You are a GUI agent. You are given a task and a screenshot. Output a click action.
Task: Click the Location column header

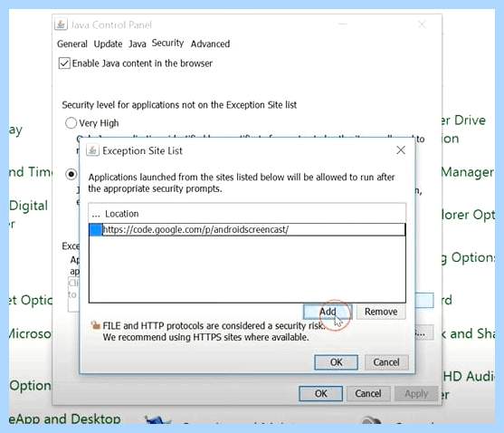(122, 214)
